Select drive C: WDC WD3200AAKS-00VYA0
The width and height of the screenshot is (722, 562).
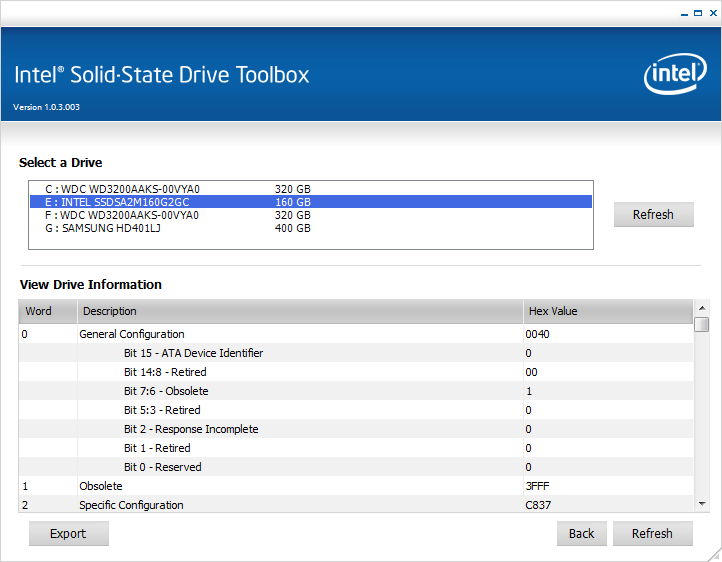coord(311,189)
